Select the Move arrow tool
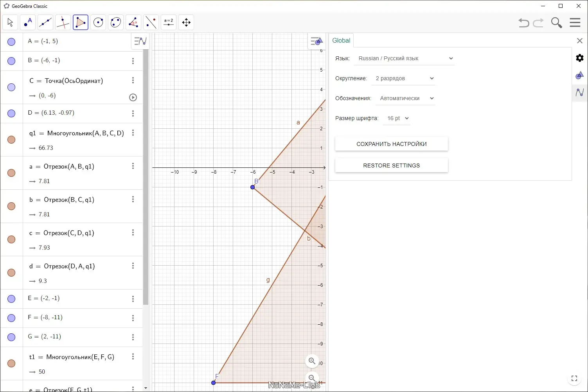 pyautogui.click(x=10, y=22)
